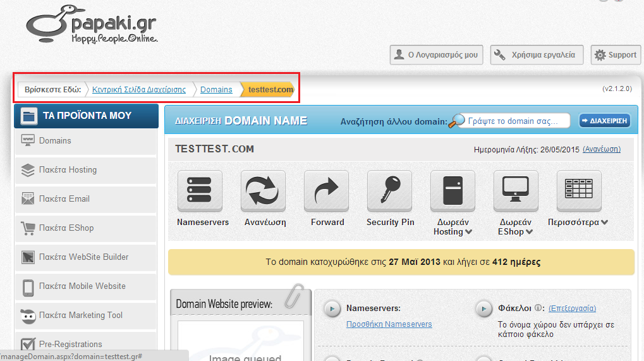This screenshot has width=644, height=361.
Task: Select Πακέτα Marketing Tool in sidebar
Action: coord(86,315)
